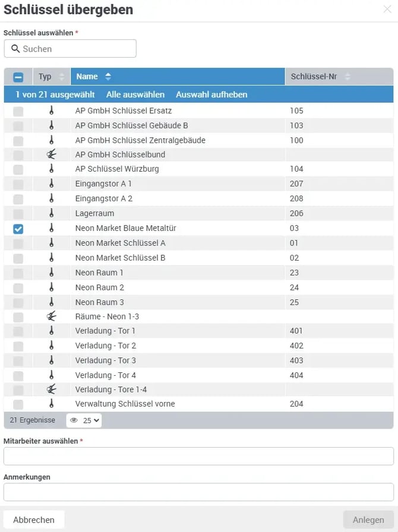Click key icon for Neon Market Schlüssel B
This screenshot has width=398, height=532.
pyautogui.click(x=51, y=258)
